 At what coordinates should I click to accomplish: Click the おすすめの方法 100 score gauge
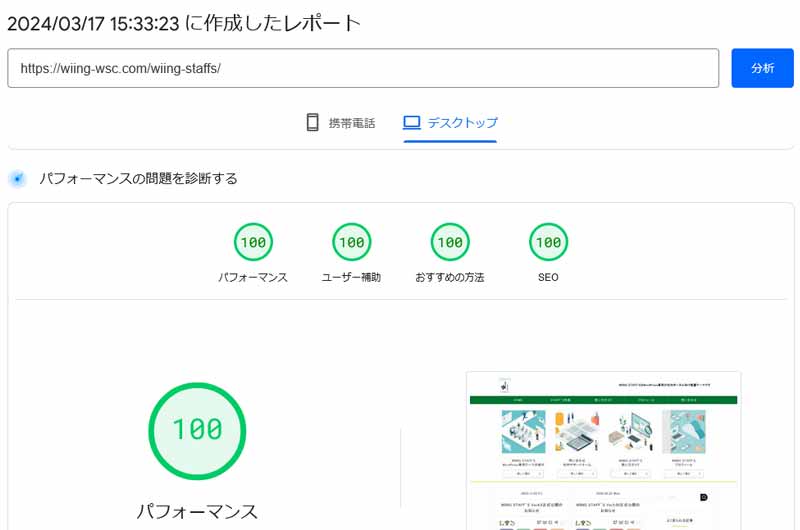tap(450, 242)
